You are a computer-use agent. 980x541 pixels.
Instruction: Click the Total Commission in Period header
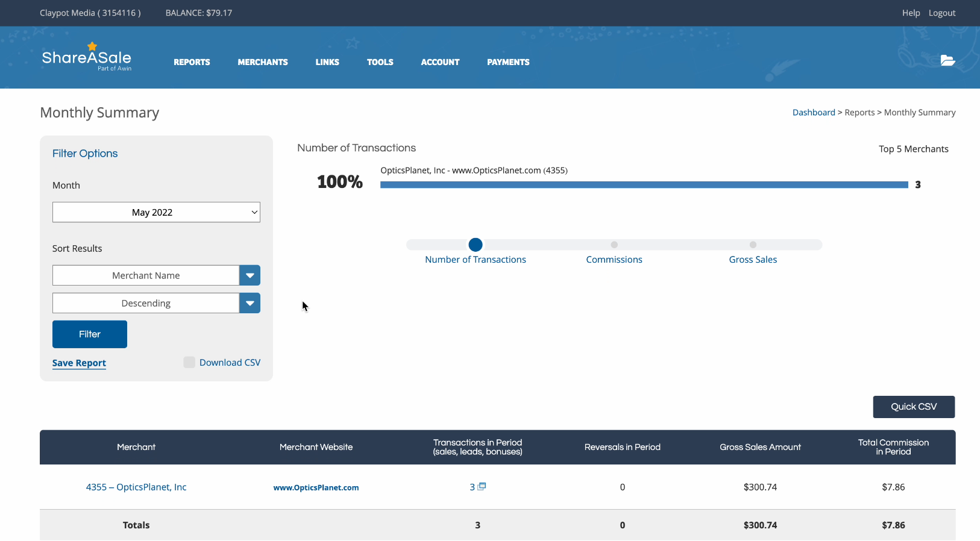tap(893, 447)
